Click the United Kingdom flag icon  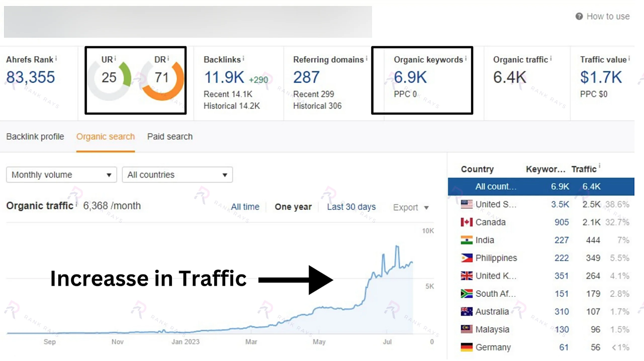tap(467, 276)
